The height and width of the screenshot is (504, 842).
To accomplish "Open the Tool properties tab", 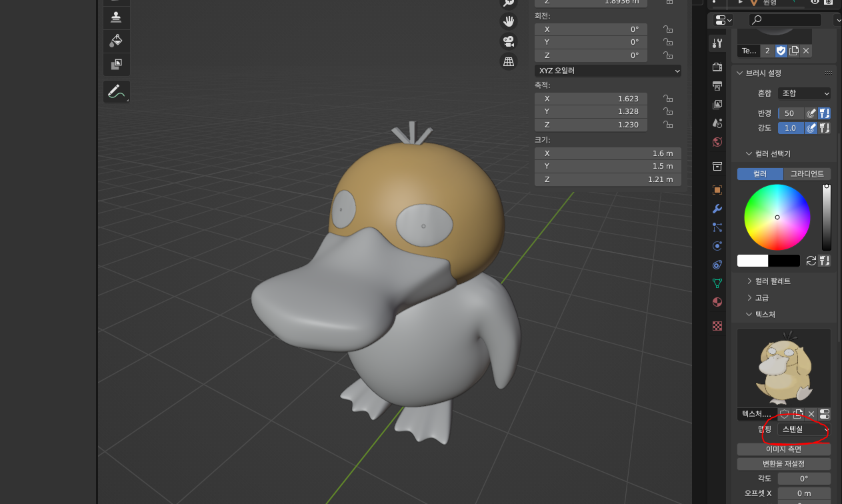I will [x=717, y=43].
